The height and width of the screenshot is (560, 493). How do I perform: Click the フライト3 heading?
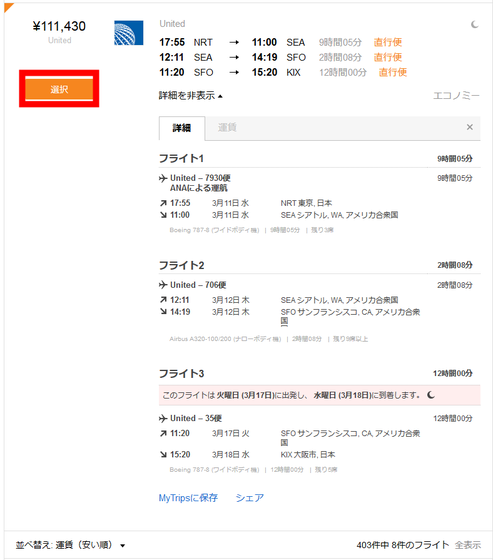coord(181,374)
